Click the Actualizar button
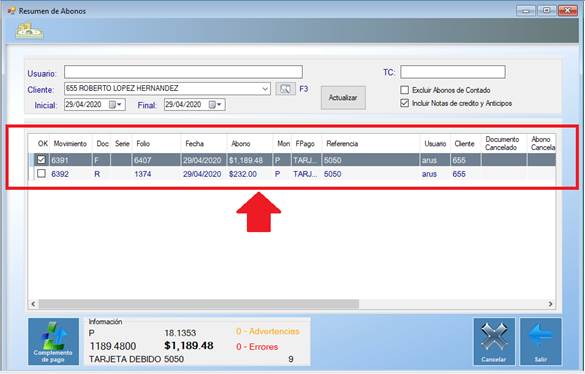The height and width of the screenshot is (374, 585). pos(343,98)
